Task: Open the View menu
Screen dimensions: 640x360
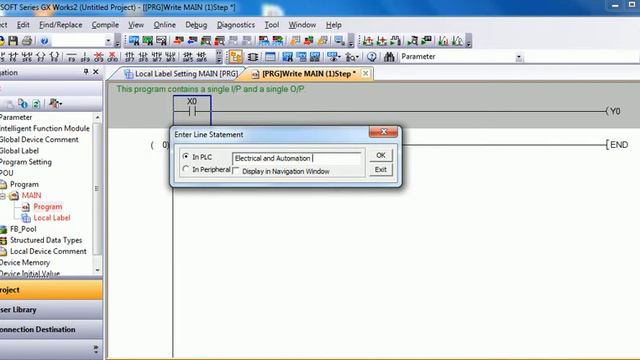Action: [x=136, y=25]
